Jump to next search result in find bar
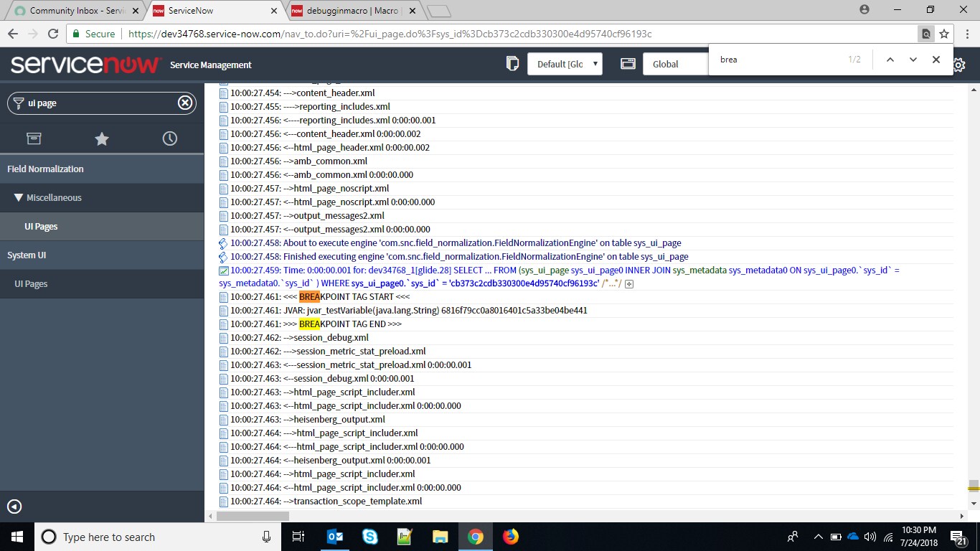Image resolution: width=980 pixels, height=551 pixels. pyautogui.click(x=913, y=60)
